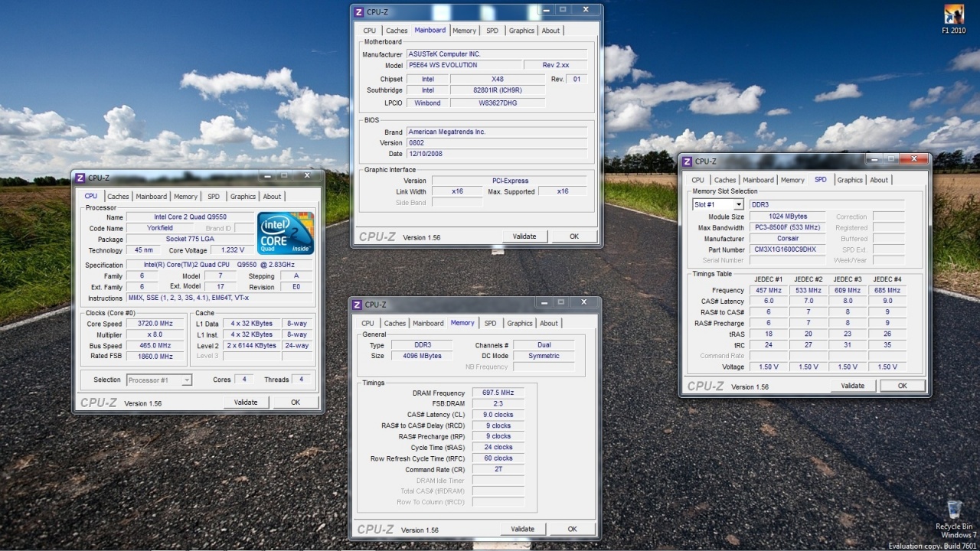Click OK in the SPD window
Screen dimensions: 980x551
903,386
